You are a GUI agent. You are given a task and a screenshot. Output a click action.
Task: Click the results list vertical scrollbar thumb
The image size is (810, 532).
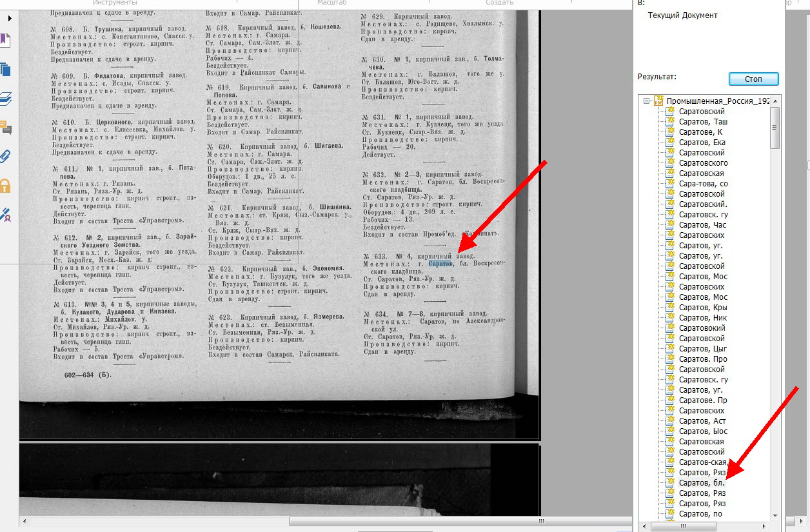pyautogui.click(x=776, y=128)
